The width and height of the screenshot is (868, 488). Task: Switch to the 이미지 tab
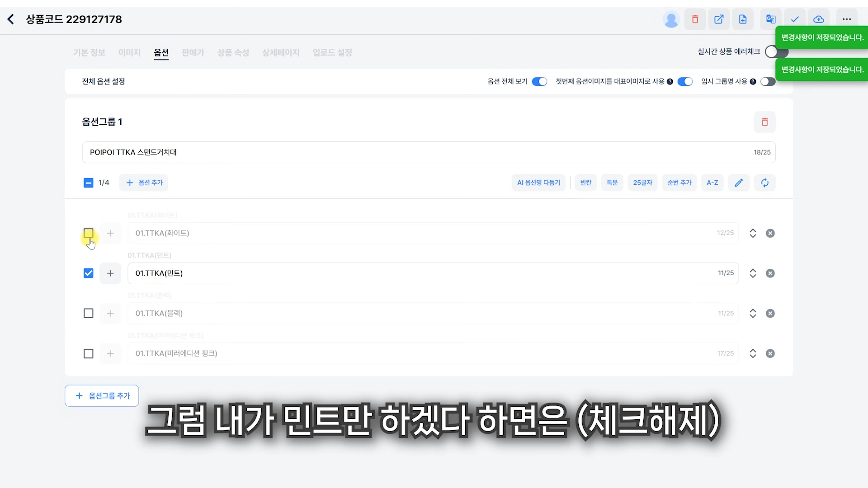(129, 52)
